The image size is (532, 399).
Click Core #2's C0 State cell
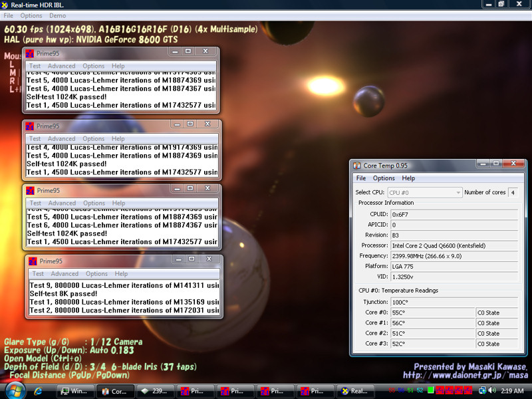pyautogui.click(x=497, y=334)
